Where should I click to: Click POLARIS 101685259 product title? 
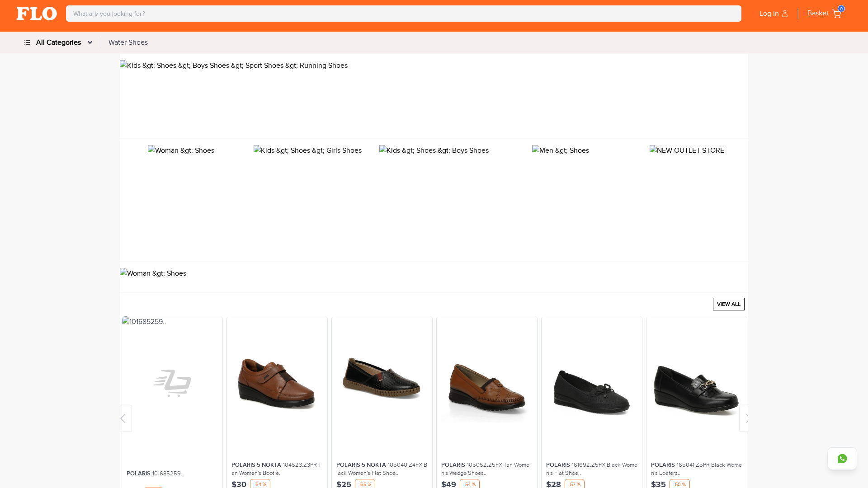pyautogui.click(x=155, y=474)
